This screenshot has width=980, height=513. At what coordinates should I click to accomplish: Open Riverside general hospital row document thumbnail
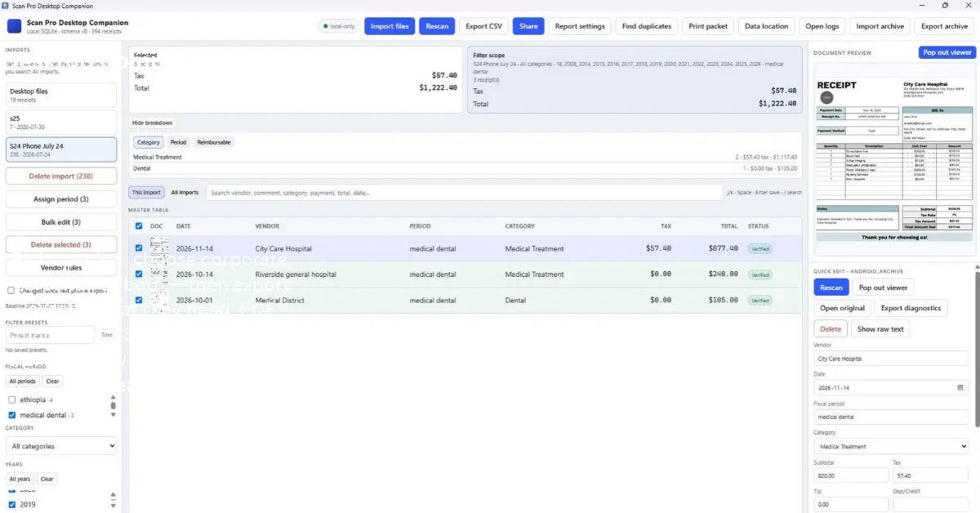tap(159, 274)
